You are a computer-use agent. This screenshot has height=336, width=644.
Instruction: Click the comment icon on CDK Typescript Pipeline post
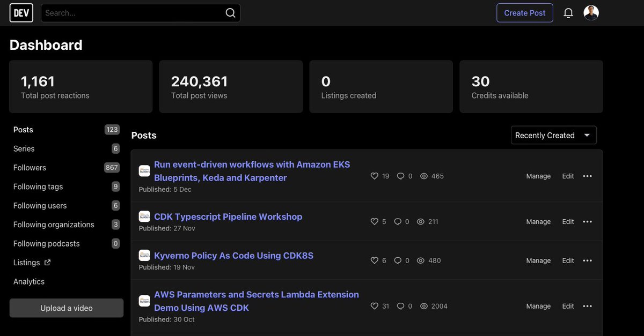398,221
